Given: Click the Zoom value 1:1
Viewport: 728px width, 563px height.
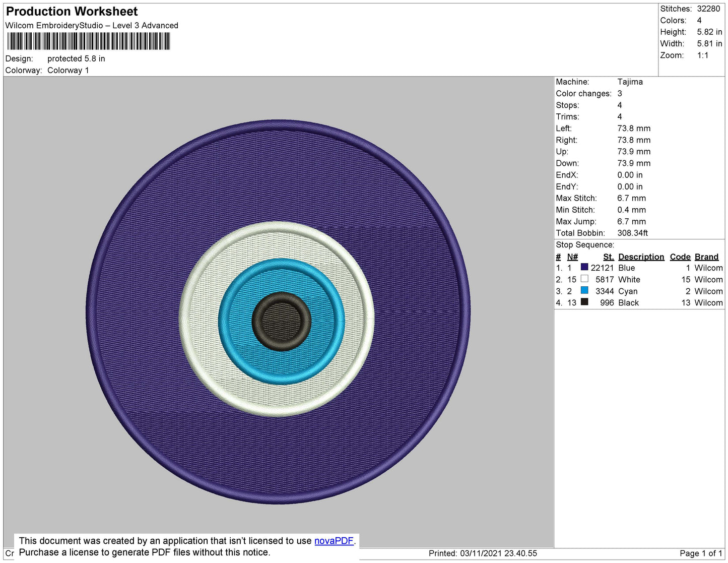Looking at the screenshot, I should (703, 55).
